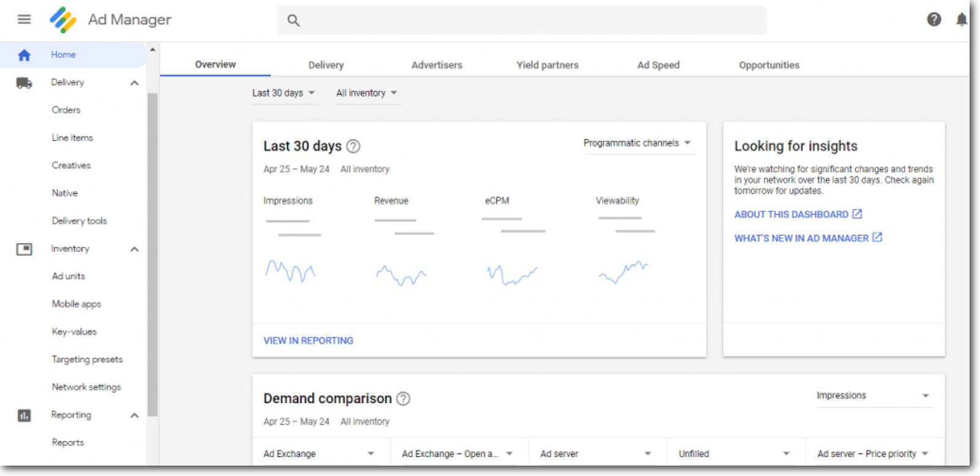The image size is (980, 476).
Task: Click the Impressions sparkline chart
Action: point(290,271)
